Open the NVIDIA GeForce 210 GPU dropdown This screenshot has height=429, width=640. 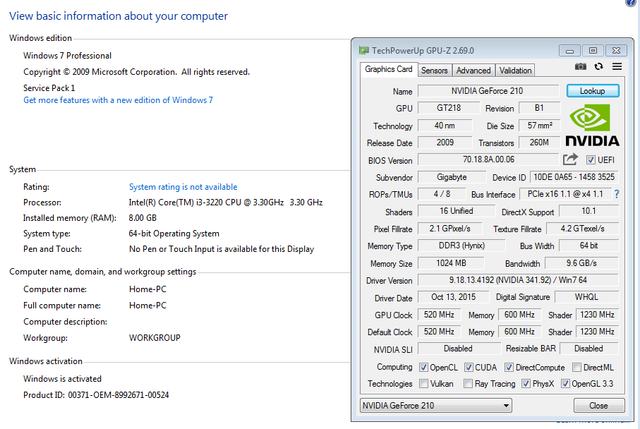(x=436, y=406)
